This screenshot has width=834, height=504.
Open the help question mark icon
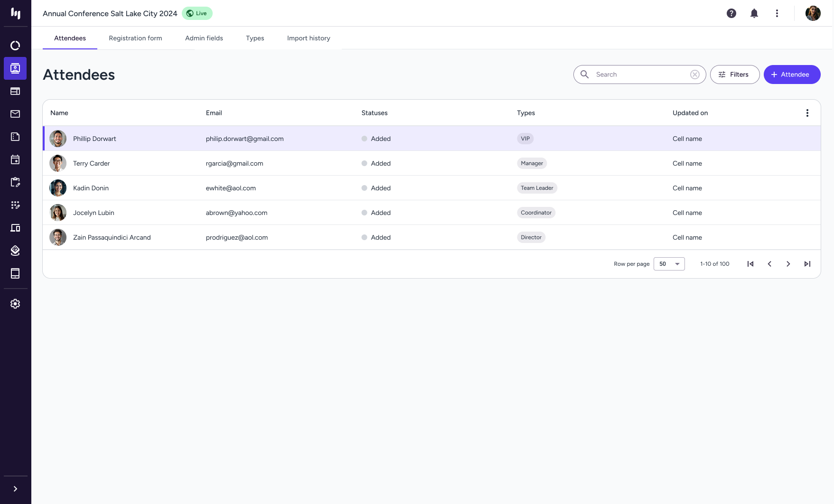pos(731,13)
